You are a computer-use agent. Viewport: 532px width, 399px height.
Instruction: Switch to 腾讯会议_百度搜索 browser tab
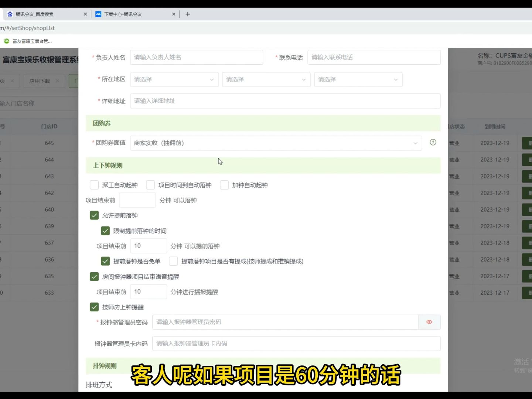click(x=46, y=14)
